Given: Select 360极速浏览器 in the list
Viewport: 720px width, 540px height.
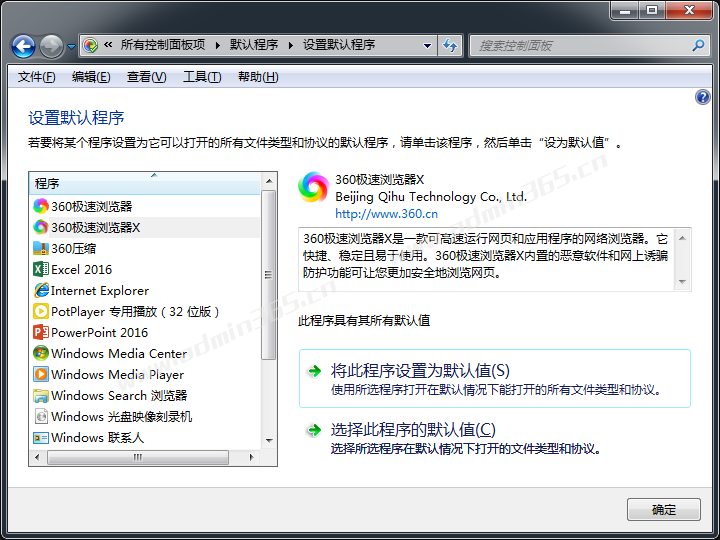Looking at the screenshot, I should point(92,207).
